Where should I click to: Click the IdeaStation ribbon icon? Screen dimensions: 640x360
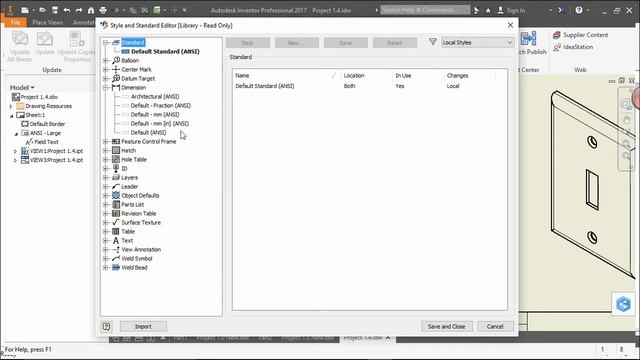557,47
